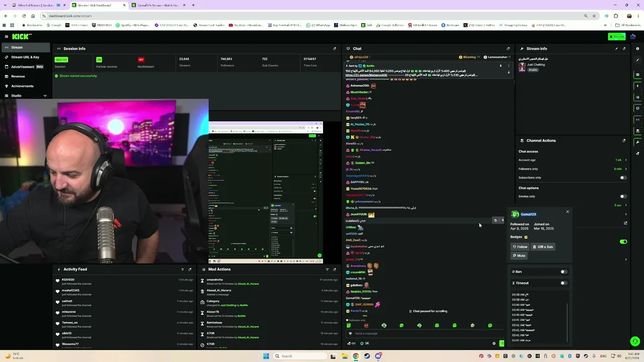
Task: Pop out the Stream info panel
Action: 624,49
